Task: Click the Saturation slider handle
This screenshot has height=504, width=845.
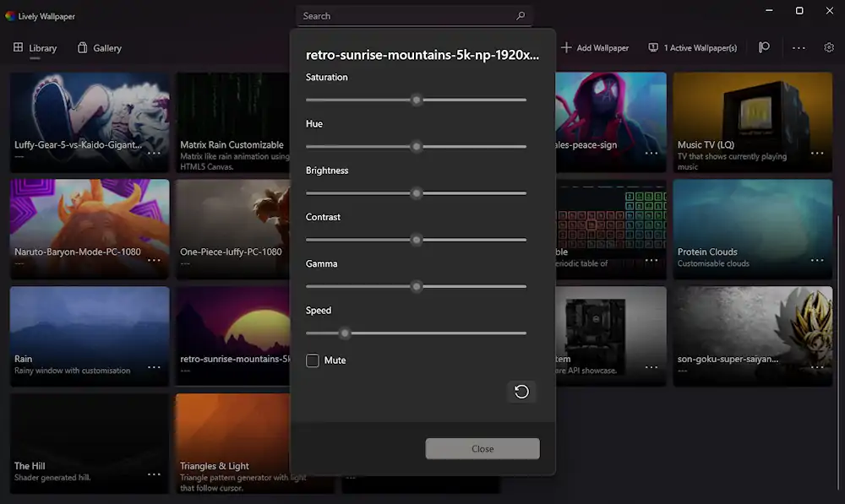Action: coord(416,100)
